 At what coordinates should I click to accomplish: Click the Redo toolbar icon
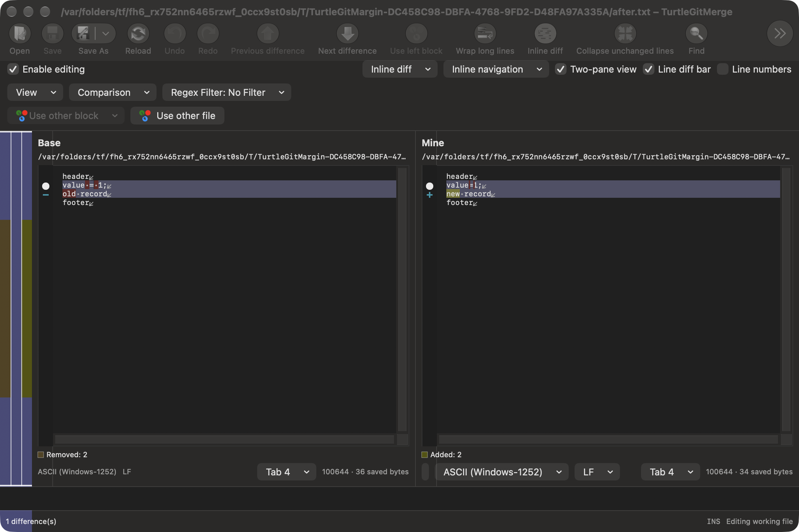click(x=208, y=34)
